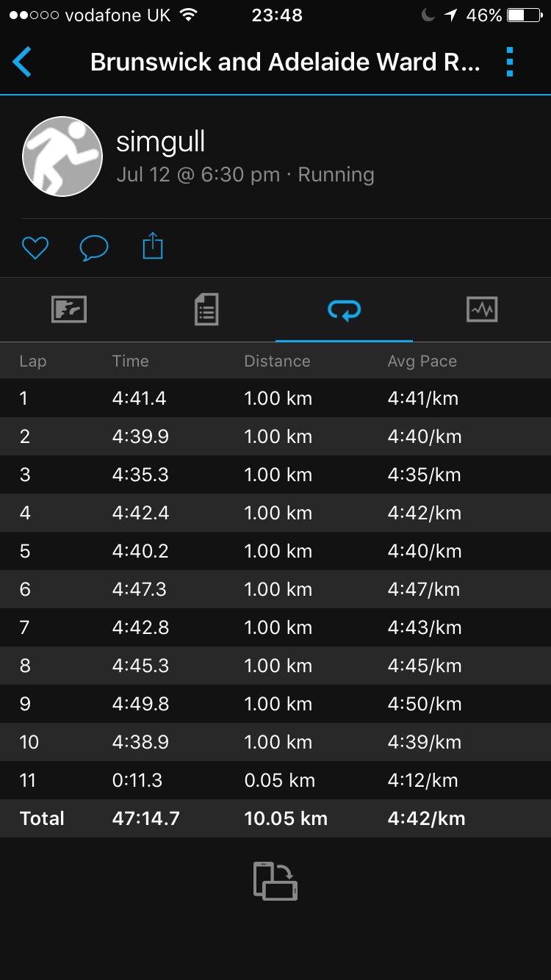The height and width of the screenshot is (980, 551).
Task: Share the activity using share icon
Action: point(152,246)
